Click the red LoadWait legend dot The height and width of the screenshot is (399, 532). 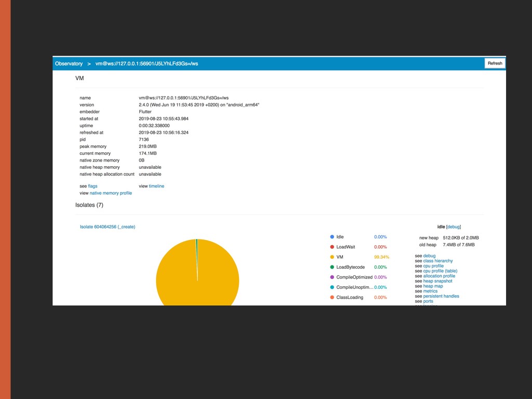click(x=332, y=247)
